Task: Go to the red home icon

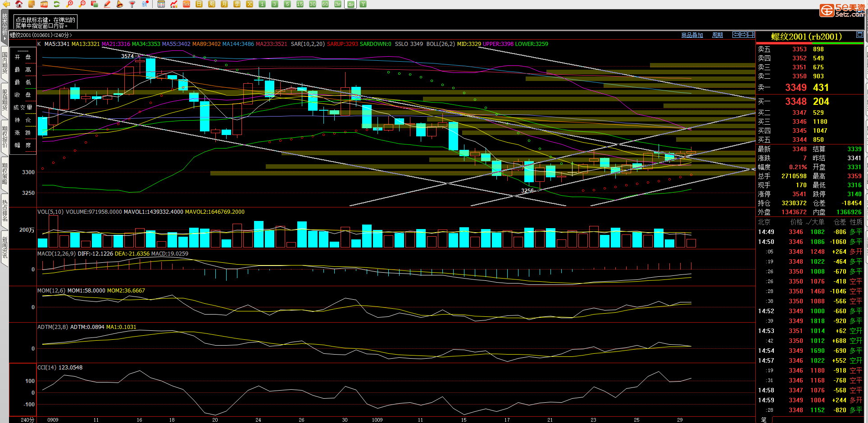Action: click(19, 4)
